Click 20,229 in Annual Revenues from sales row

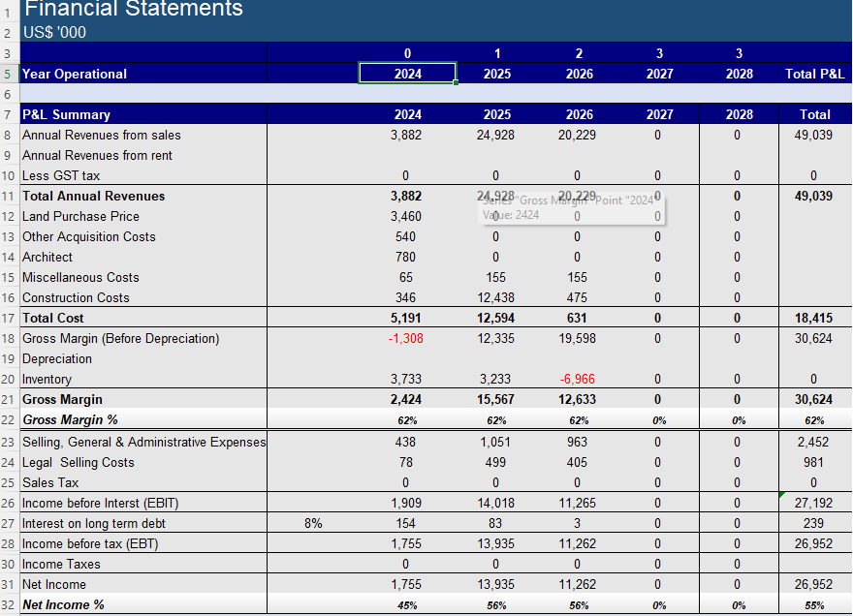pos(577,135)
